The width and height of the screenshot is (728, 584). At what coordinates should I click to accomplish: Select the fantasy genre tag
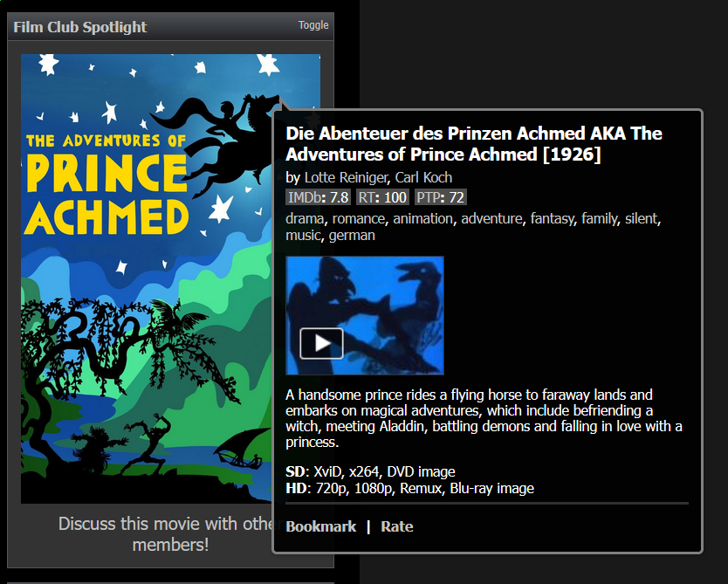tap(552, 218)
